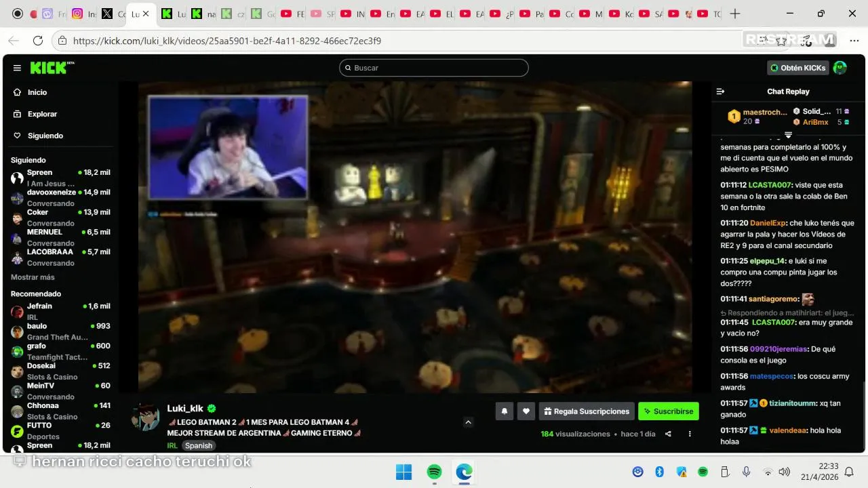Open recommended channel Dosekai
The height and width of the screenshot is (488, 868).
(x=60, y=371)
